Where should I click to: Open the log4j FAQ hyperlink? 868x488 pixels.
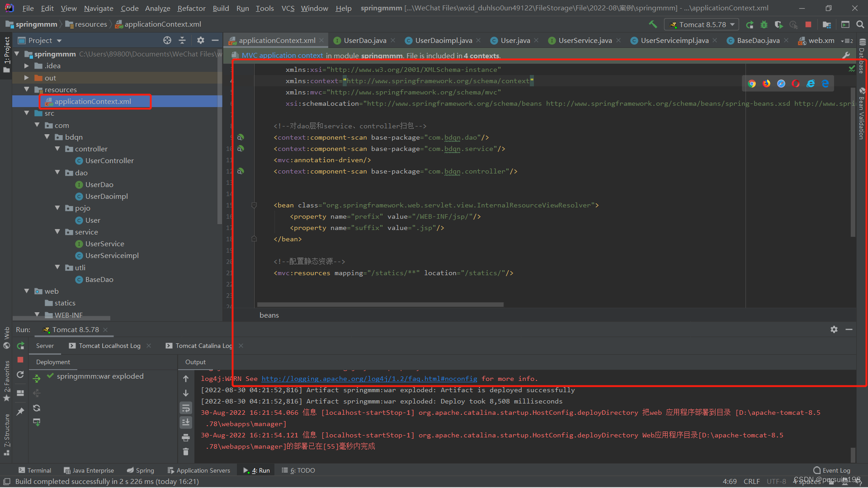369,379
